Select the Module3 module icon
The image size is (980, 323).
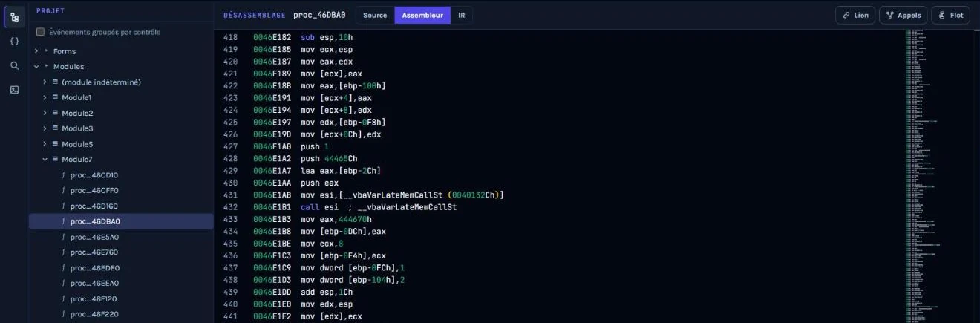tap(55, 128)
